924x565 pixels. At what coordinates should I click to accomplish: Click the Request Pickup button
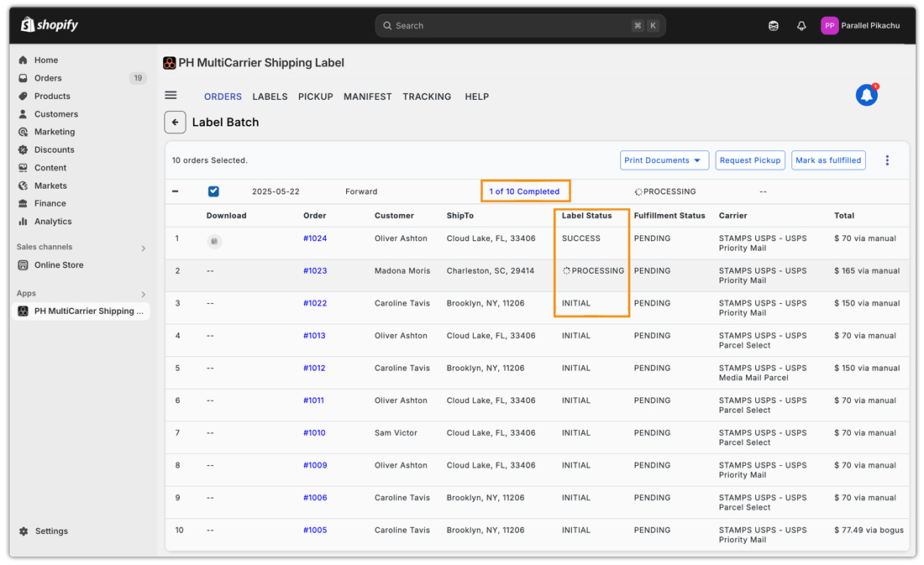(x=749, y=160)
